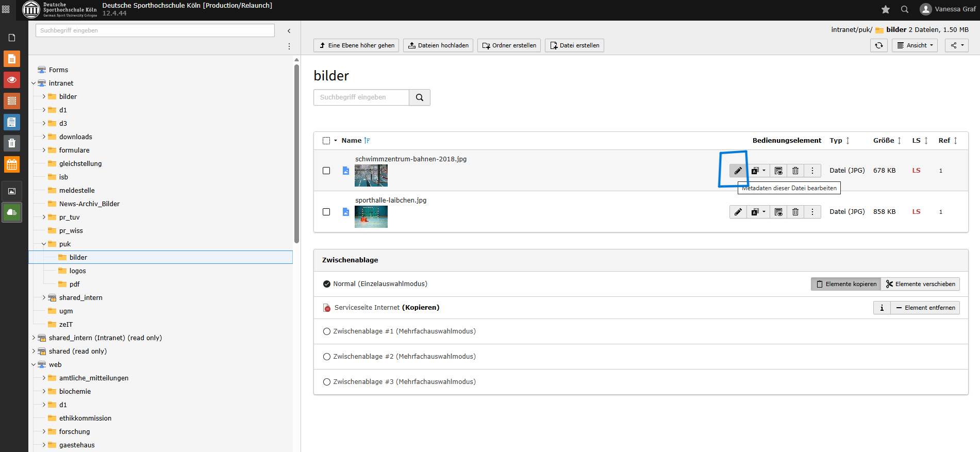This screenshot has width=980, height=452.
Task: Open Vanessa Graf user menu
Action: (948, 9)
